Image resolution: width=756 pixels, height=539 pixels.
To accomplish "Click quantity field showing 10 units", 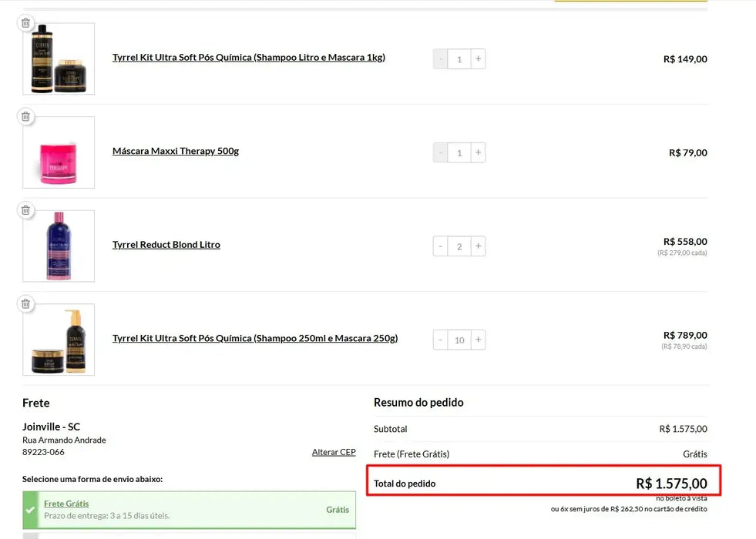I will pyautogui.click(x=459, y=340).
